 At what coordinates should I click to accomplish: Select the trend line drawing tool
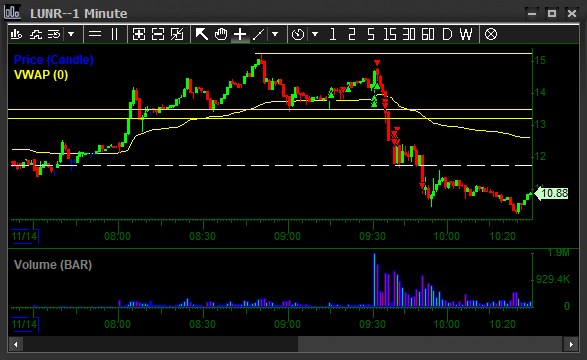[x=259, y=34]
